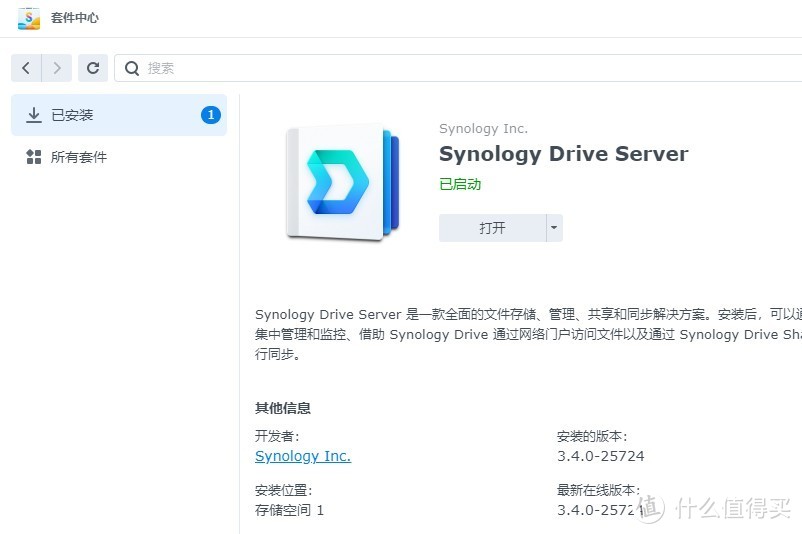The image size is (802, 534).
Task: Focus the 搜索 search field
Action: click(458, 68)
